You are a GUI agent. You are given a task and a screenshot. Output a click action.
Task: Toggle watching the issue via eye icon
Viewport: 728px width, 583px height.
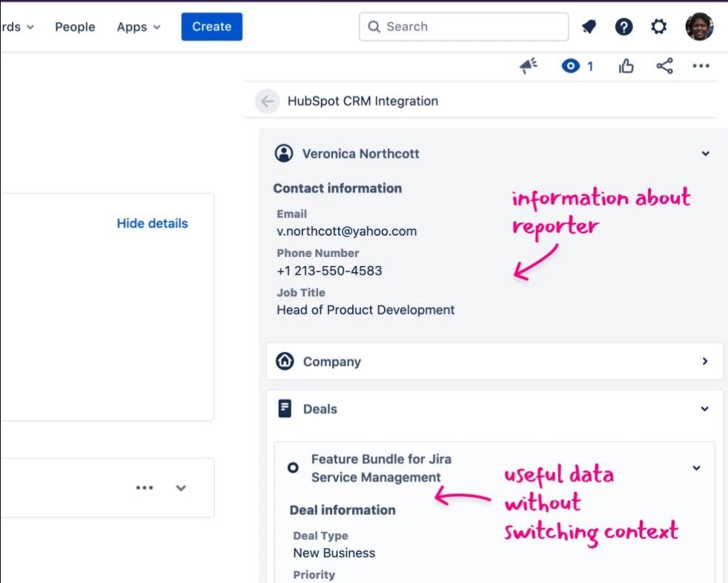point(571,65)
